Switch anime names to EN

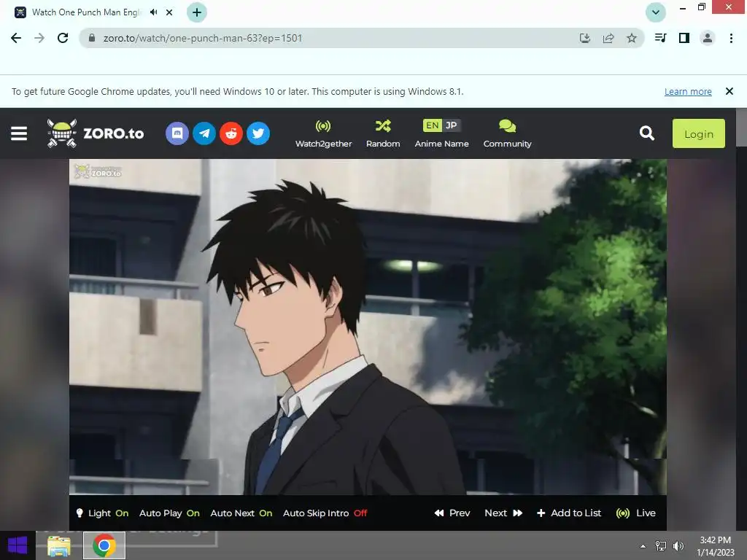point(432,125)
